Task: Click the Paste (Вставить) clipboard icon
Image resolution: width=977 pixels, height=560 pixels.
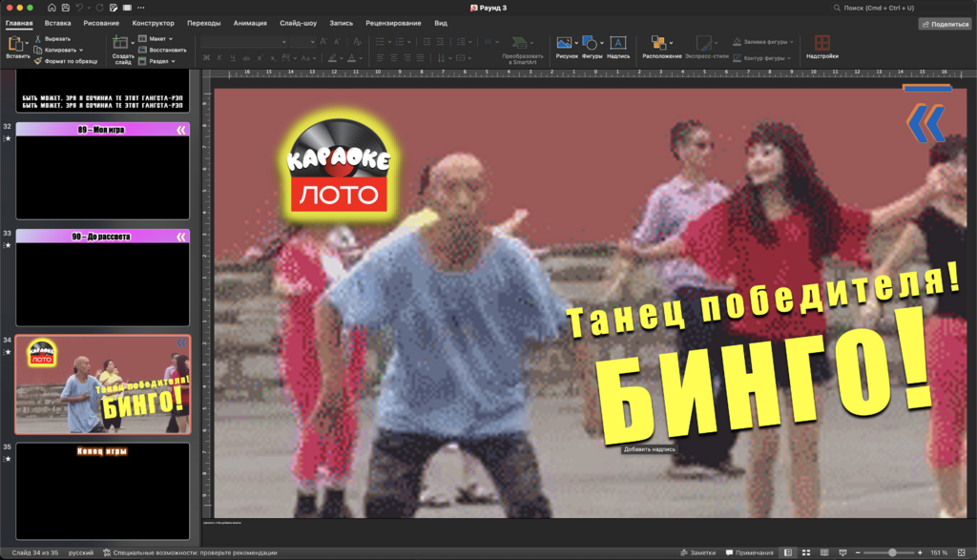Action: tap(14, 44)
